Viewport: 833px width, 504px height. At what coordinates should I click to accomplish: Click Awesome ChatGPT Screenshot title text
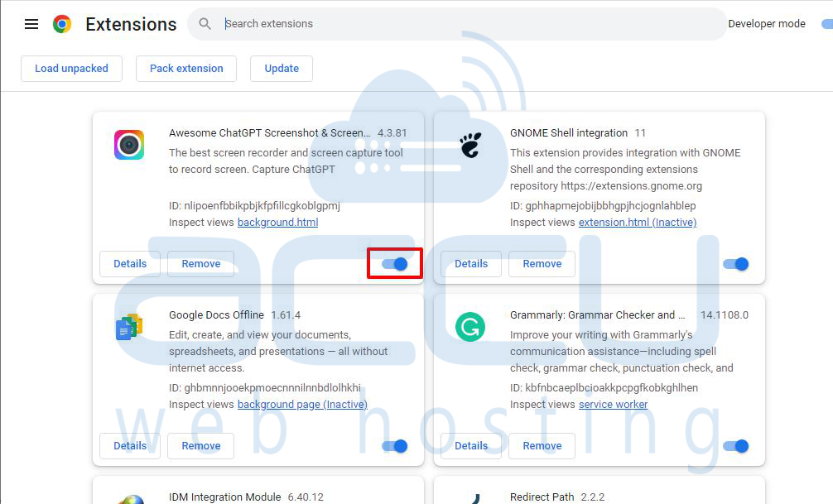click(x=270, y=133)
